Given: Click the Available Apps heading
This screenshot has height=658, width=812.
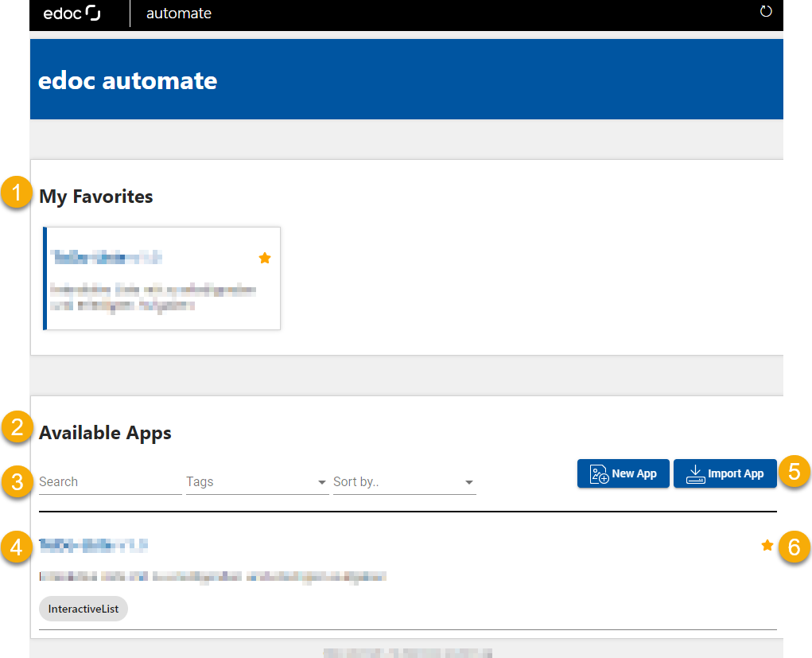Looking at the screenshot, I should click(105, 433).
